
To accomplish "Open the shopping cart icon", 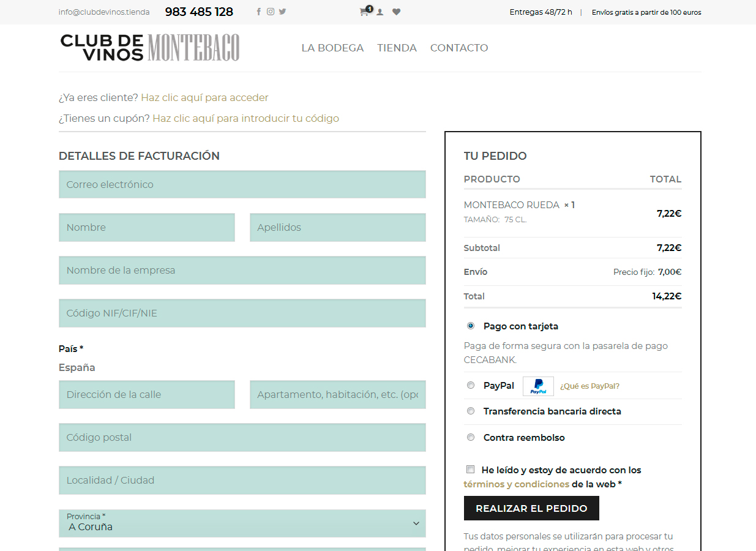I will tap(365, 11).
